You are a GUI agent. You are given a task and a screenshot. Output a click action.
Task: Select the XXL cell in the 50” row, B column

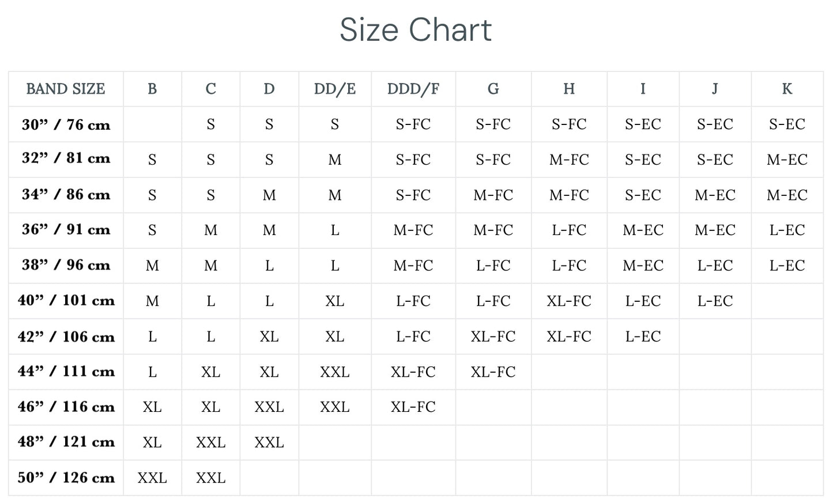tap(152, 478)
